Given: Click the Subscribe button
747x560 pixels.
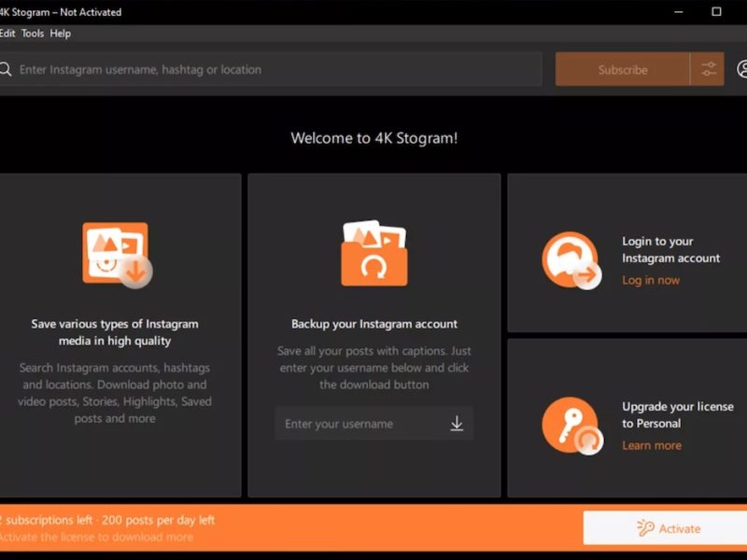Looking at the screenshot, I should click(622, 69).
